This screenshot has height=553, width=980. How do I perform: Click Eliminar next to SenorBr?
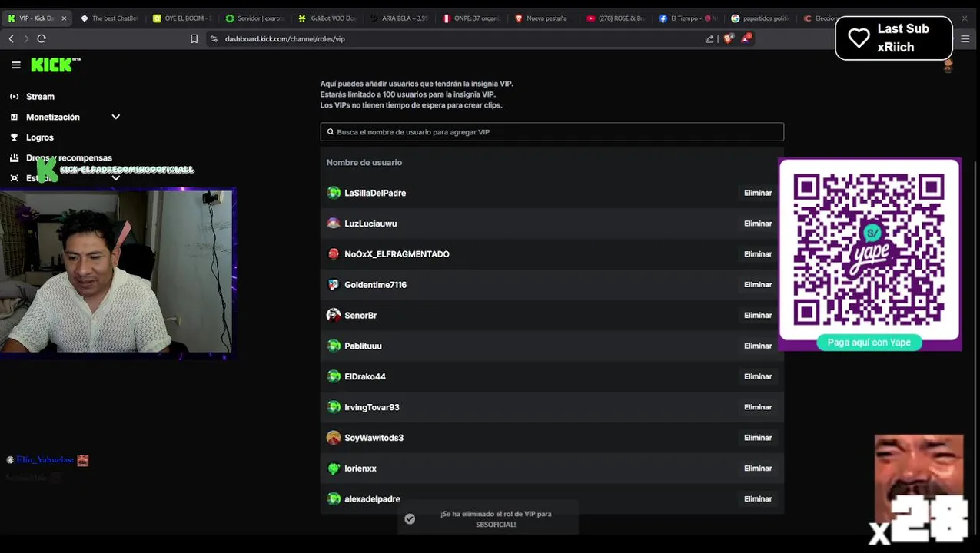(x=757, y=316)
